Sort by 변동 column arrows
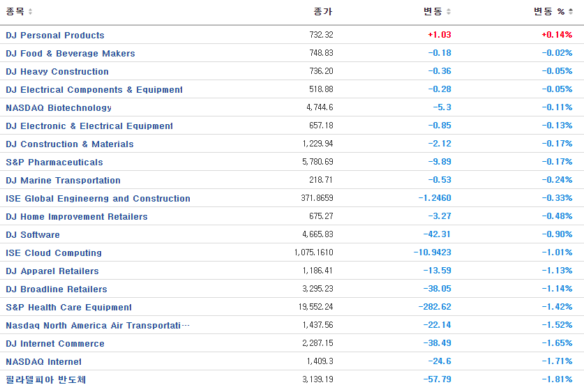This screenshot has width=584, height=392. click(x=449, y=12)
